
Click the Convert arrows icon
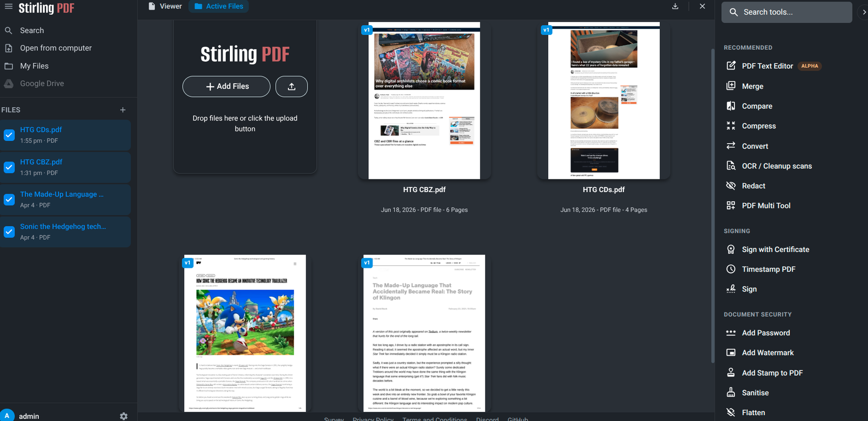731,146
